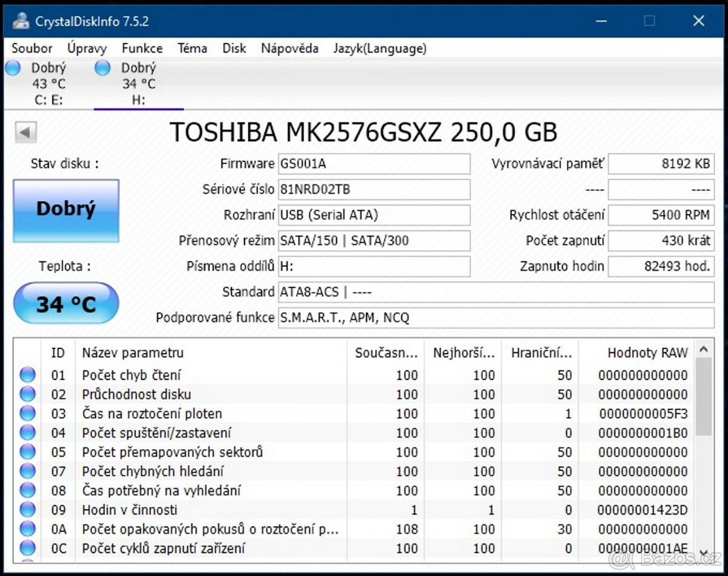Click status orb for ID 0A row
Screen dimensions: 728x576
pyautogui.click(x=27, y=529)
